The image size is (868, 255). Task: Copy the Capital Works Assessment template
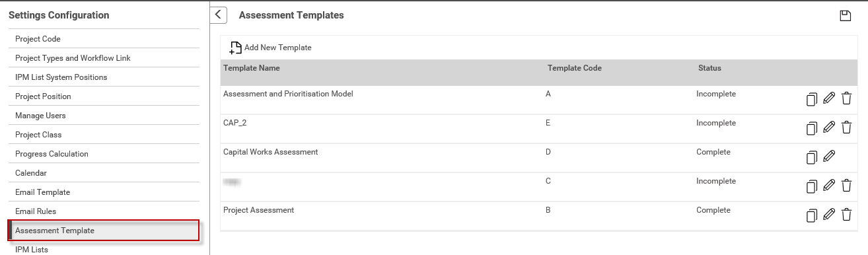pos(812,157)
